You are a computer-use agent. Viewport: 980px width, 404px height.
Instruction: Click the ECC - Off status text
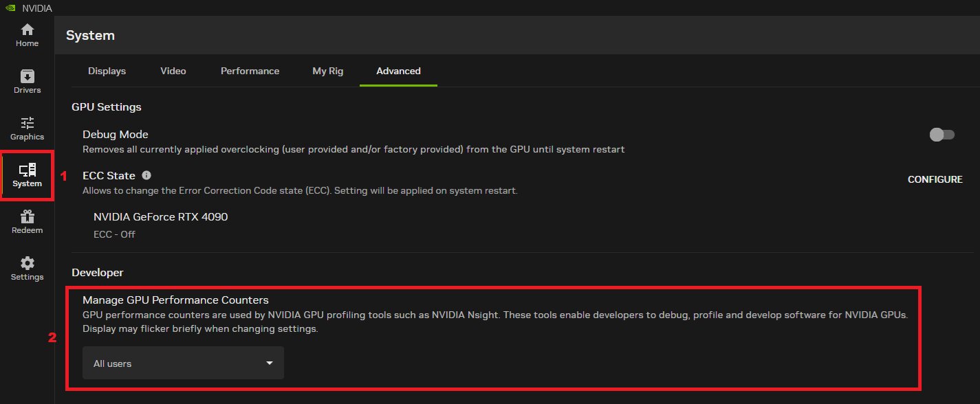(114, 234)
